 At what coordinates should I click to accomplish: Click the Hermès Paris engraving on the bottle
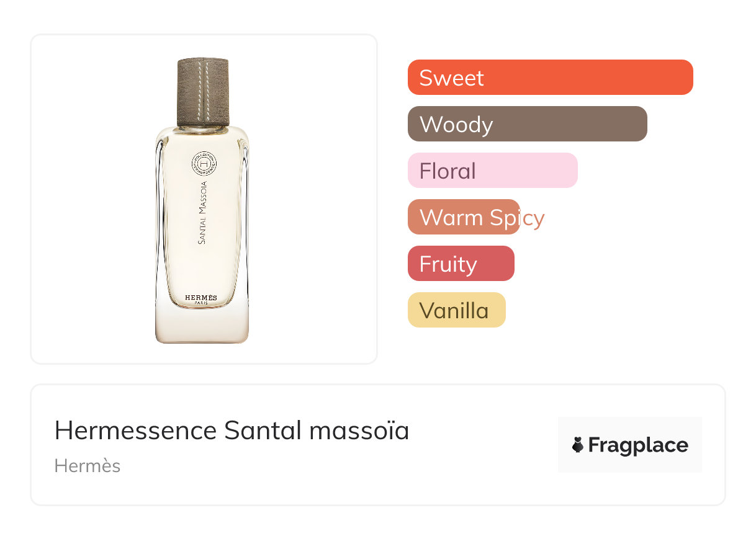201,300
